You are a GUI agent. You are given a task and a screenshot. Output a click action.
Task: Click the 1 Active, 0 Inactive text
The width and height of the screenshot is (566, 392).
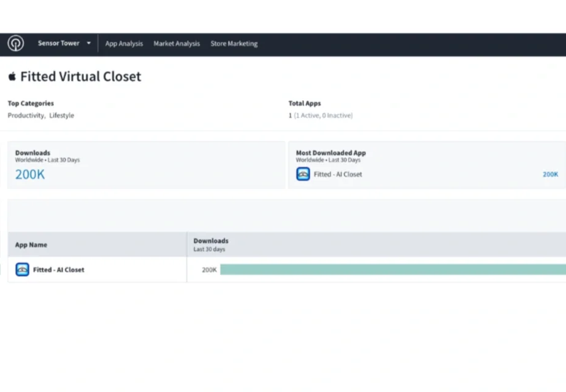[323, 115]
